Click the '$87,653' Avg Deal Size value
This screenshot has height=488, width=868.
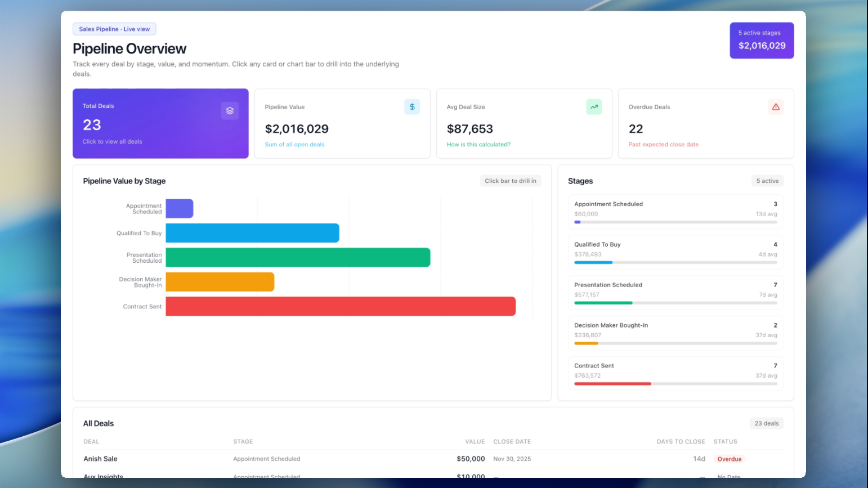pyautogui.click(x=470, y=129)
